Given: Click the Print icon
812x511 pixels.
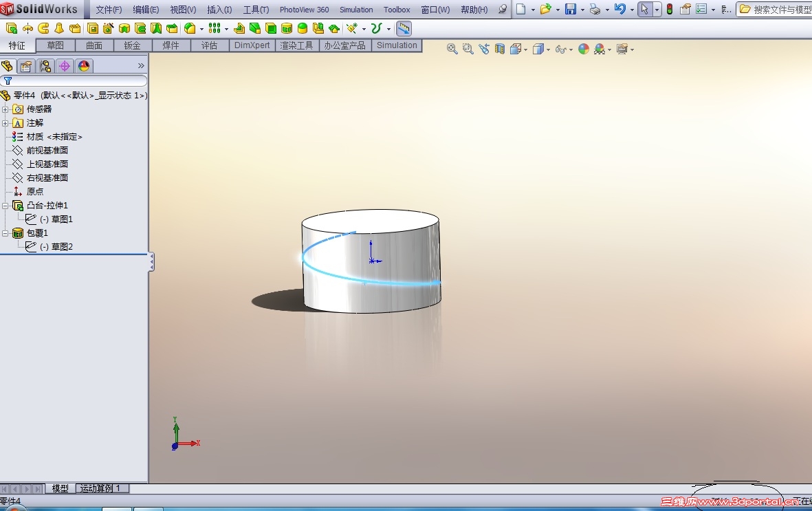Looking at the screenshot, I should click(595, 9).
